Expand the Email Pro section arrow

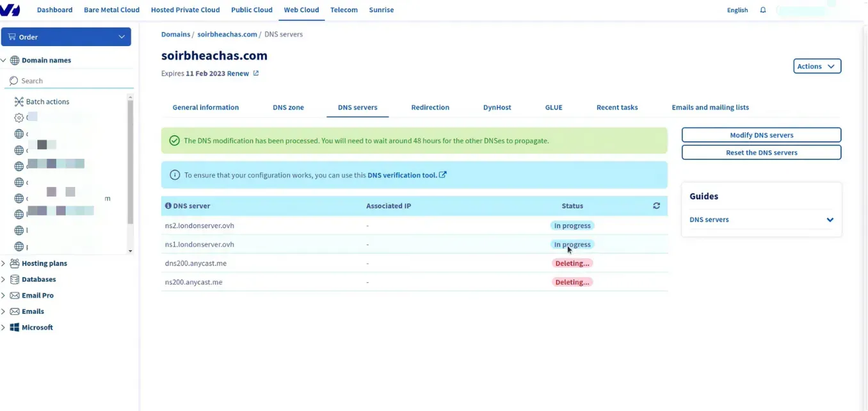click(3, 295)
